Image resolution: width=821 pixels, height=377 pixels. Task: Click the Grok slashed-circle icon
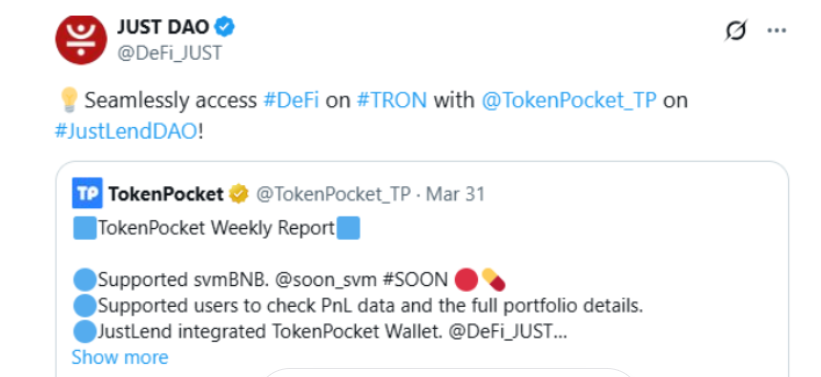736,31
